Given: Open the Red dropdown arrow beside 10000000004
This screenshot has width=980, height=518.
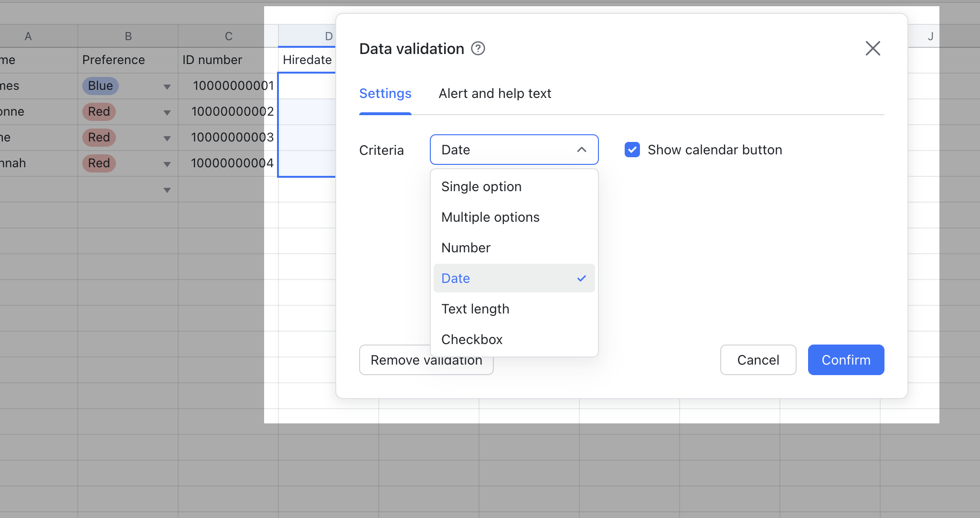Looking at the screenshot, I should (167, 164).
